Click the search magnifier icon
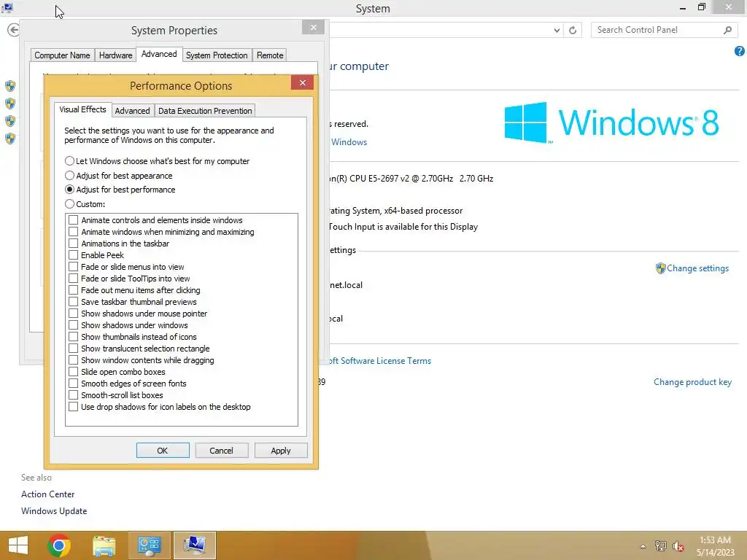Screen dimensions: 747x560 click(727, 30)
